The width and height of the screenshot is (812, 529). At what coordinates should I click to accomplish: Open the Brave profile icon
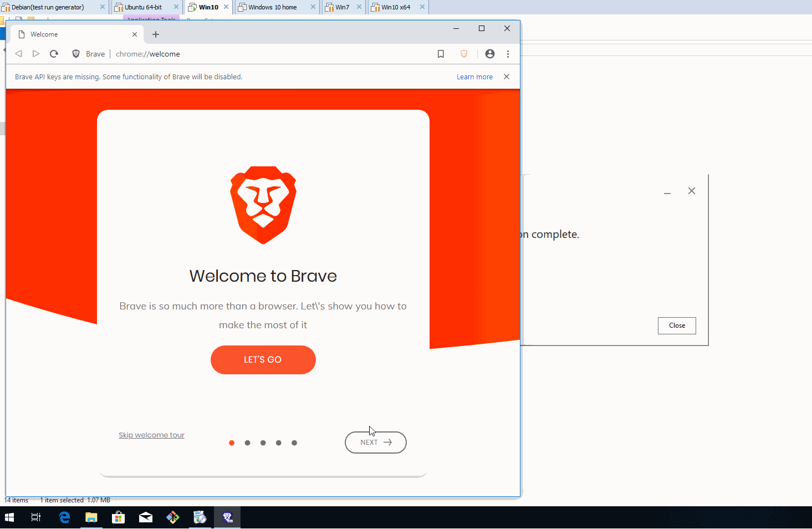point(489,54)
